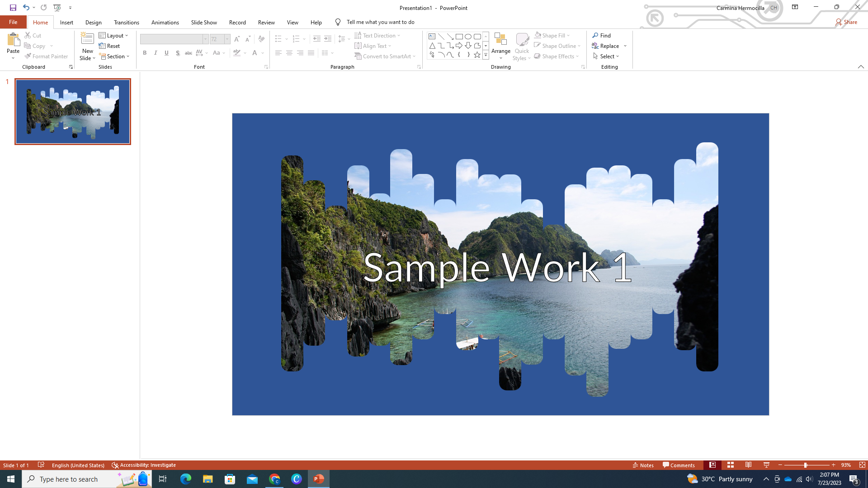Click Decrease Font Size icon
The image size is (868, 488).
(x=248, y=39)
